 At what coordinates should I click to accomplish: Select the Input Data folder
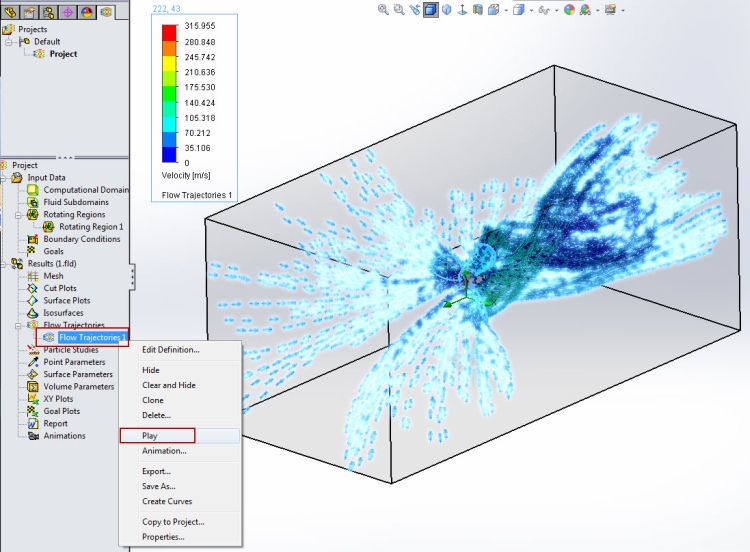tap(46, 177)
